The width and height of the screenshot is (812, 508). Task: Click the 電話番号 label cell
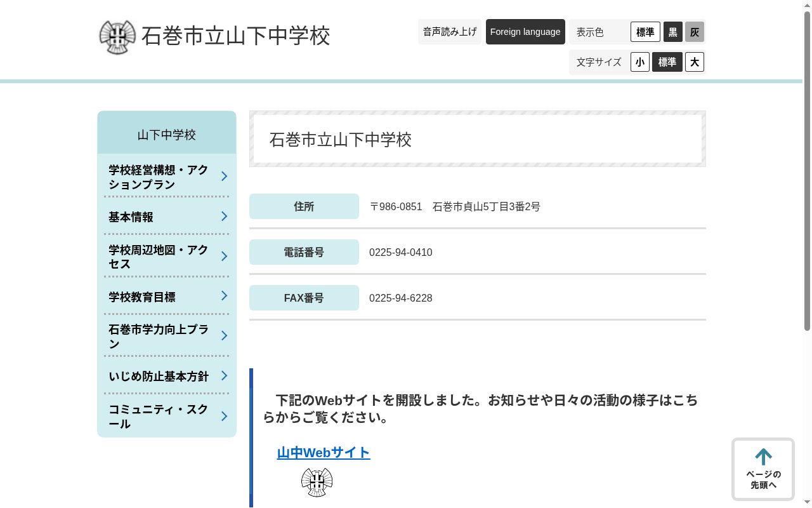pos(304,252)
